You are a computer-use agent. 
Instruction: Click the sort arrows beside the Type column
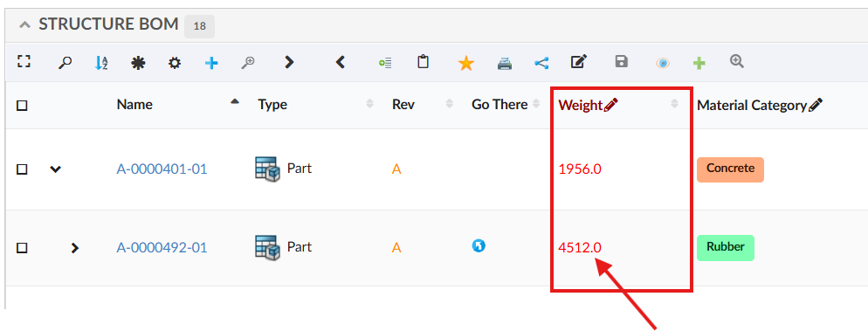click(x=369, y=104)
